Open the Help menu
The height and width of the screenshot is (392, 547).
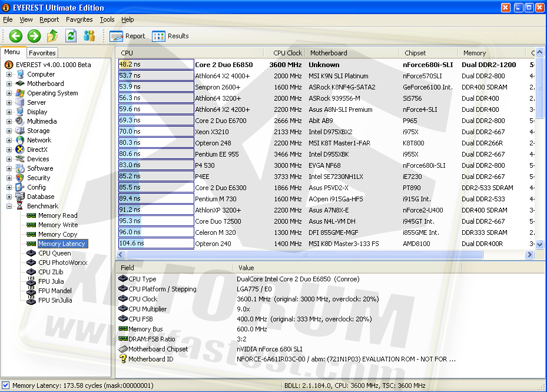click(x=128, y=19)
